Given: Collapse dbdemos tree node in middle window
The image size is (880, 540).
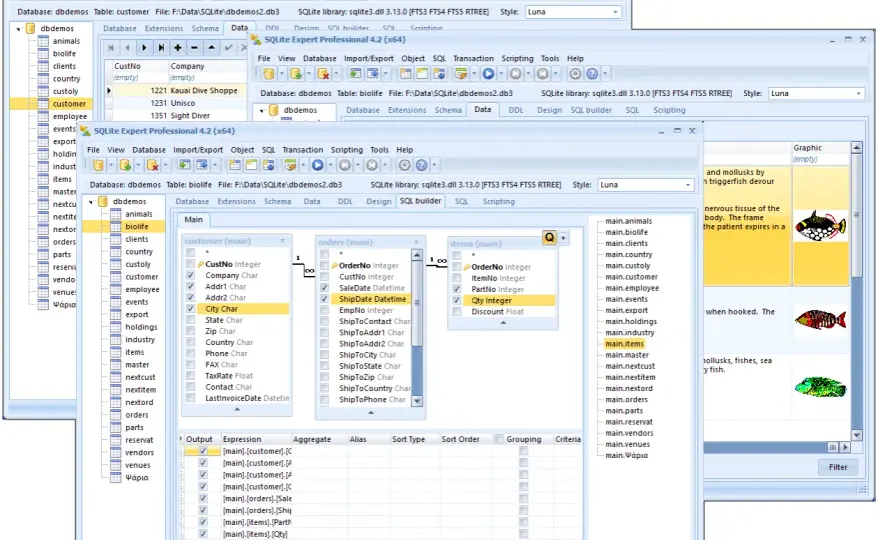Looking at the screenshot, I should point(262,111).
